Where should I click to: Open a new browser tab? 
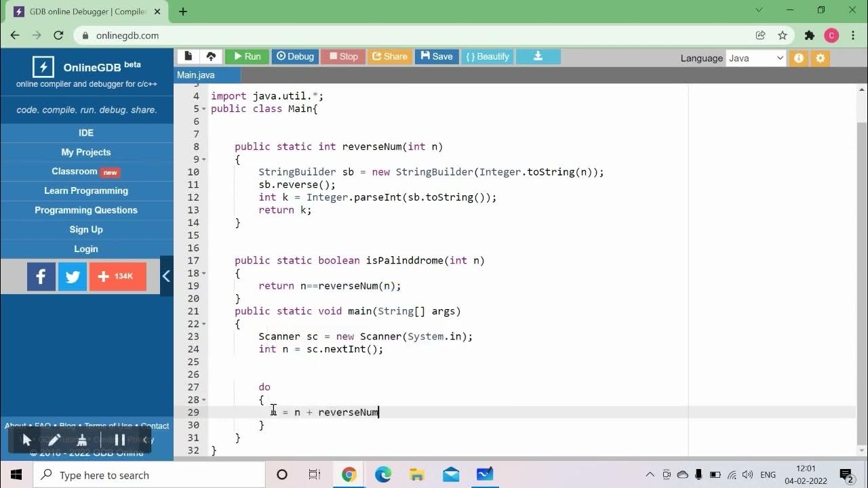click(183, 12)
